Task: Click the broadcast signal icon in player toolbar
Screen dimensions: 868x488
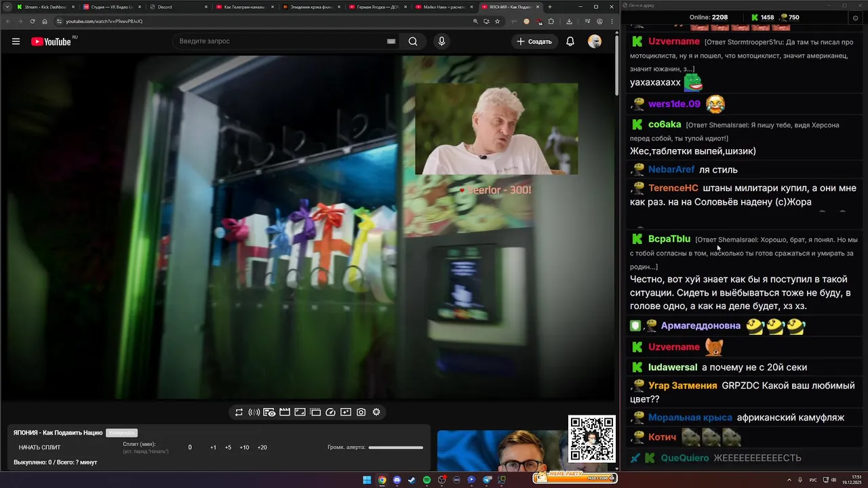Action: (x=254, y=412)
